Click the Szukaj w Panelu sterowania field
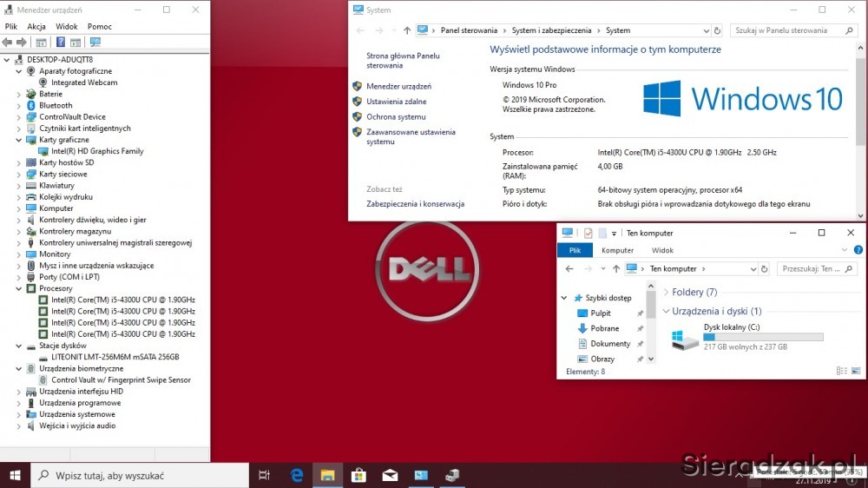This screenshot has width=868, height=488. click(792, 30)
